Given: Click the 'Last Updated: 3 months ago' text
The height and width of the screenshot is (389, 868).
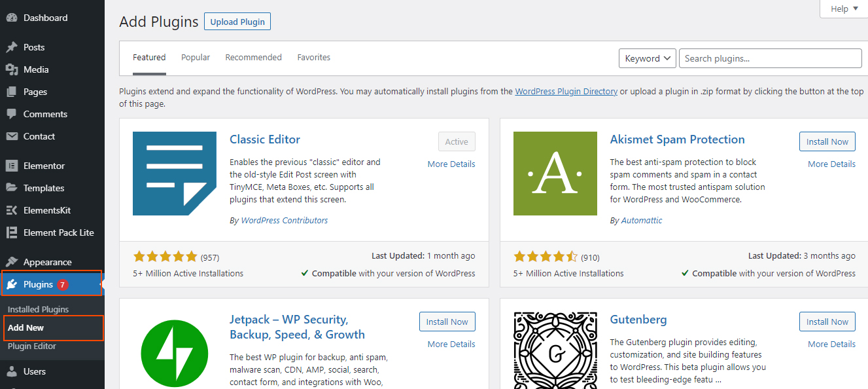Looking at the screenshot, I should [x=802, y=256].
